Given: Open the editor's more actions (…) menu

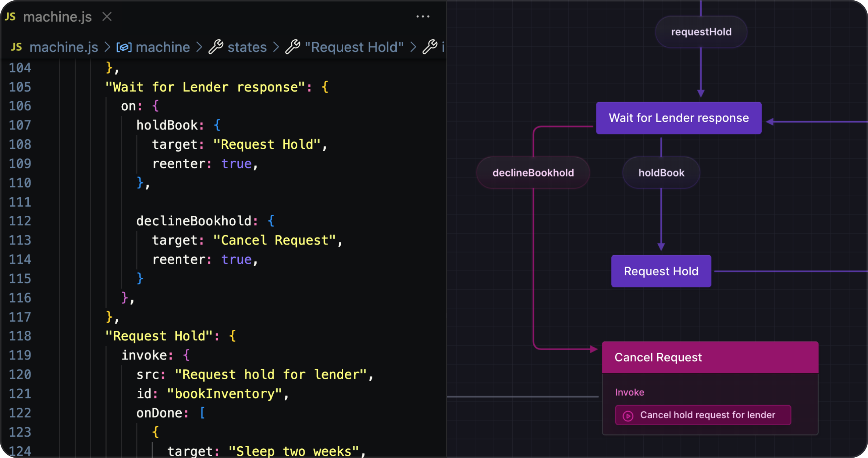Looking at the screenshot, I should pos(422,17).
